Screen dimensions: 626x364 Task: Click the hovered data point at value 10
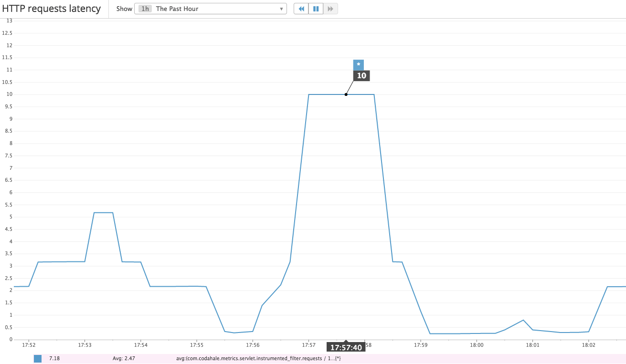346,94
